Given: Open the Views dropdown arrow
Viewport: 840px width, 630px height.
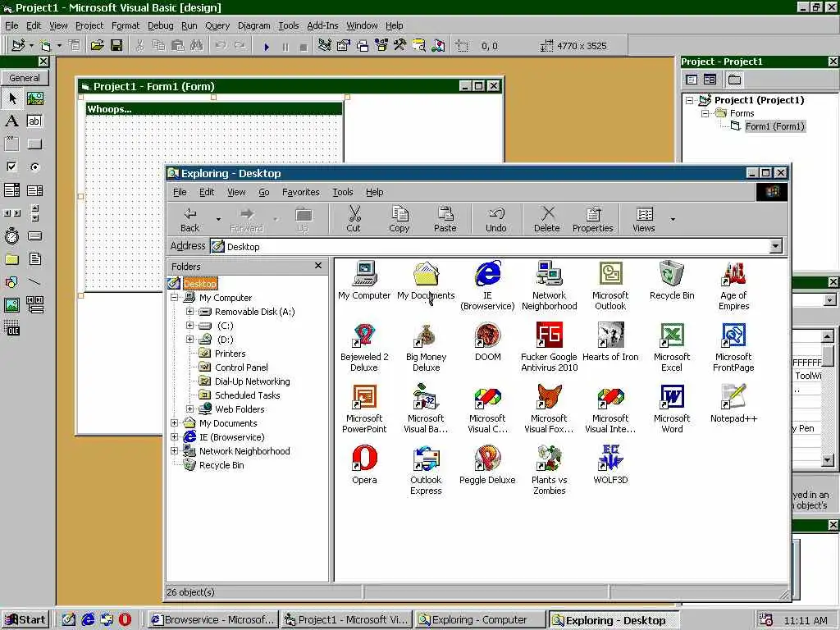Looking at the screenshot, I should (x=673, y=219).
